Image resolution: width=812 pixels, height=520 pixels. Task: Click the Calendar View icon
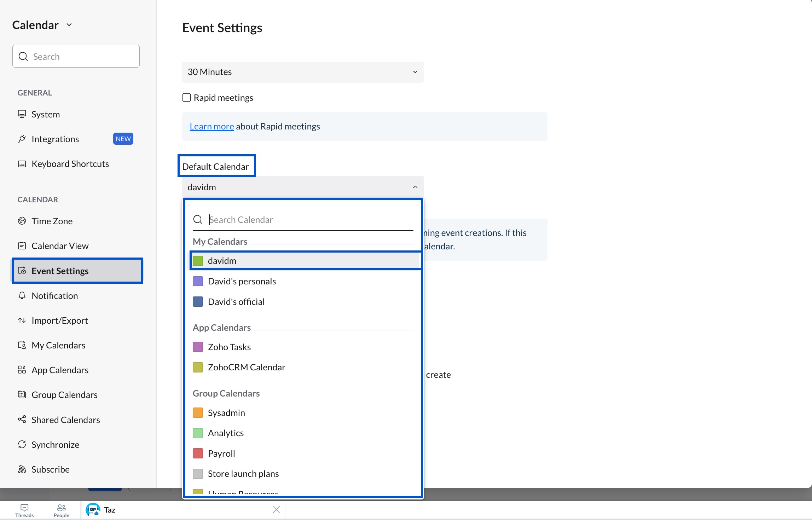pos(22,245)
